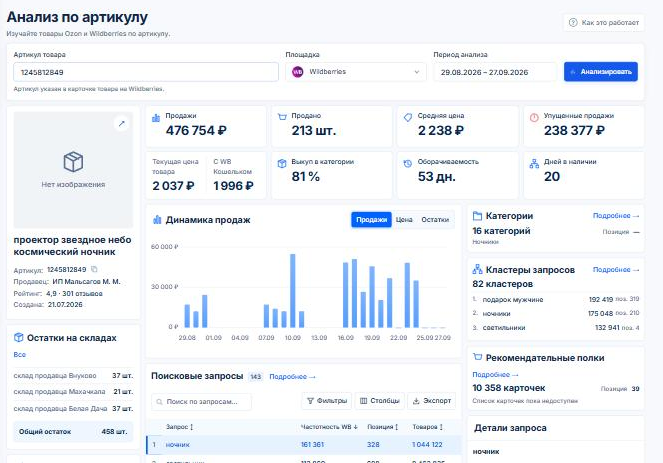Open Подробнее link in Кластеры запросов
663x463 pixels.
click(616, 270)
